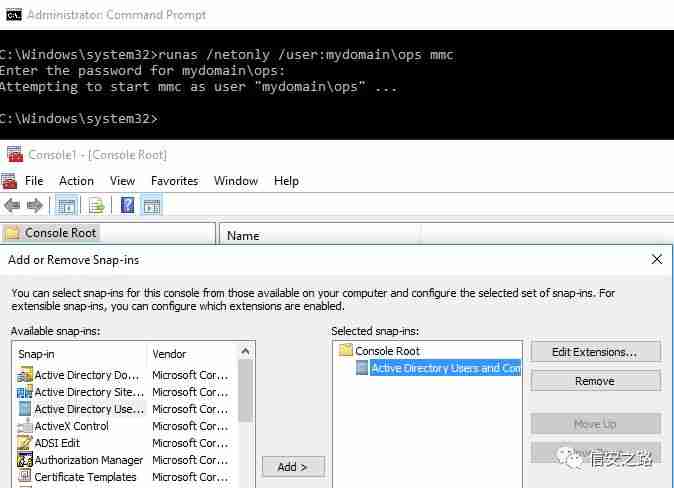The image size is (674, 488).
Task: Click the Export List toolbar icon
Action: pos(96,206)
